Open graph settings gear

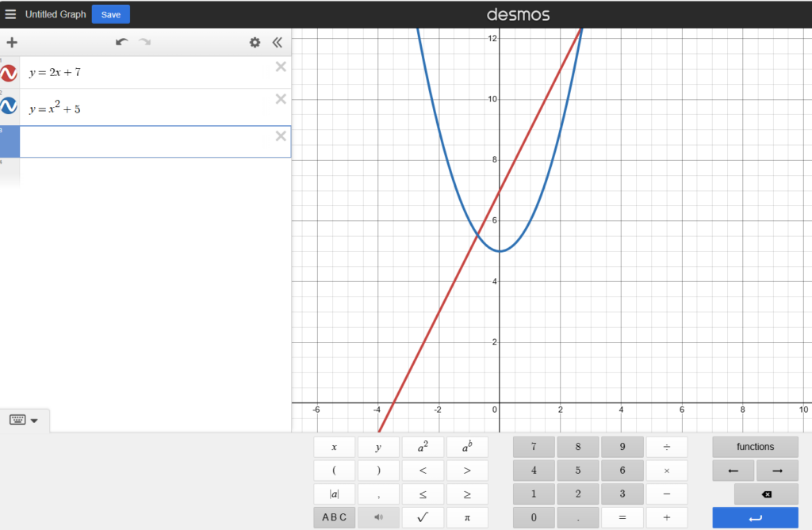tap(255, 43)
